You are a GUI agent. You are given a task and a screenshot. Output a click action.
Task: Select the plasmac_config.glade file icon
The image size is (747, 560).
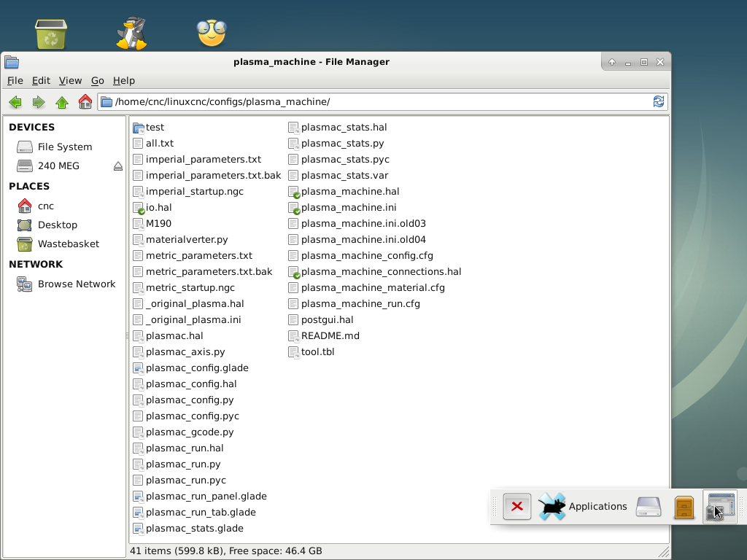coord(138,368)
